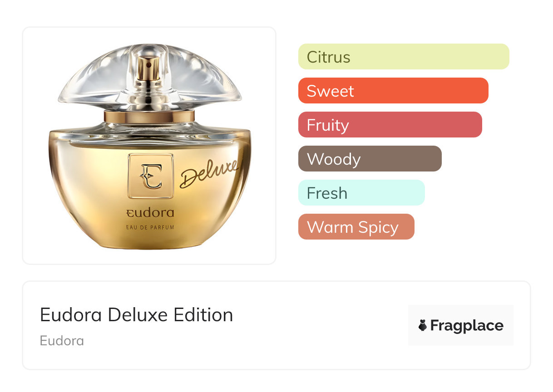This screenshot has height=392, width=553.
Task: Open the Eudora Deluxe Edition title link
Action: point(136,315)
